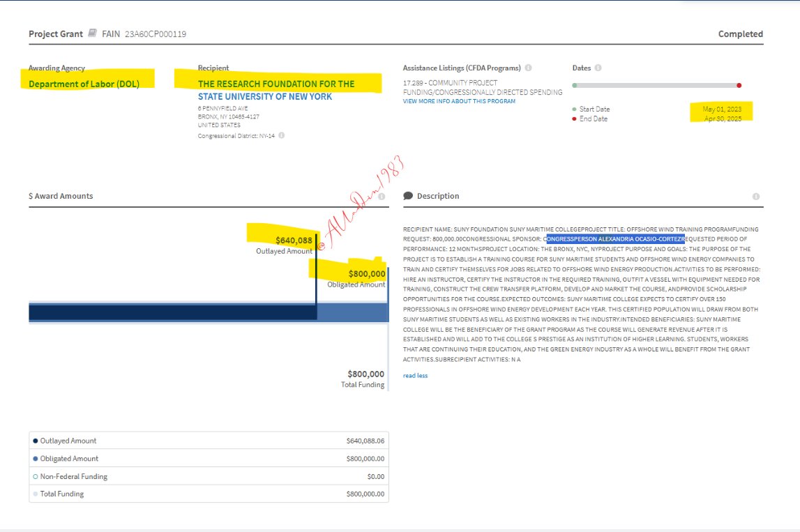Click the FAIN number 23A60CP000119
The height and width of the screenshot is (532, 800).
[156, 34]
